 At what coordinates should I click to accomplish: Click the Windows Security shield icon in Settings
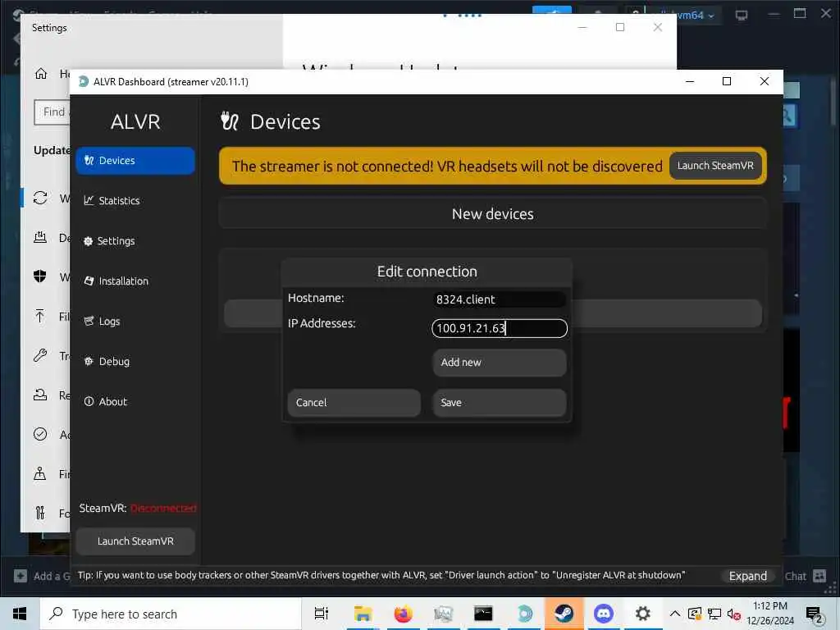pyautogui.click(x=39, y=276)
